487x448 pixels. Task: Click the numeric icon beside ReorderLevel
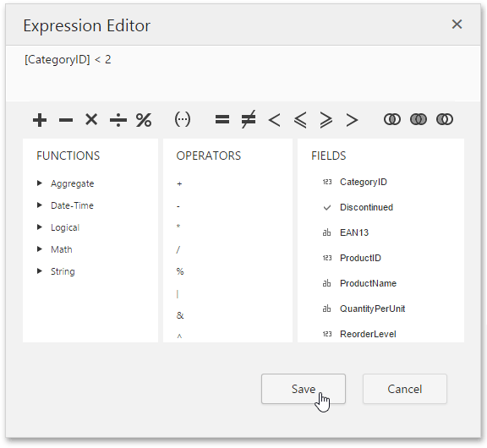(x=327, y=334)
